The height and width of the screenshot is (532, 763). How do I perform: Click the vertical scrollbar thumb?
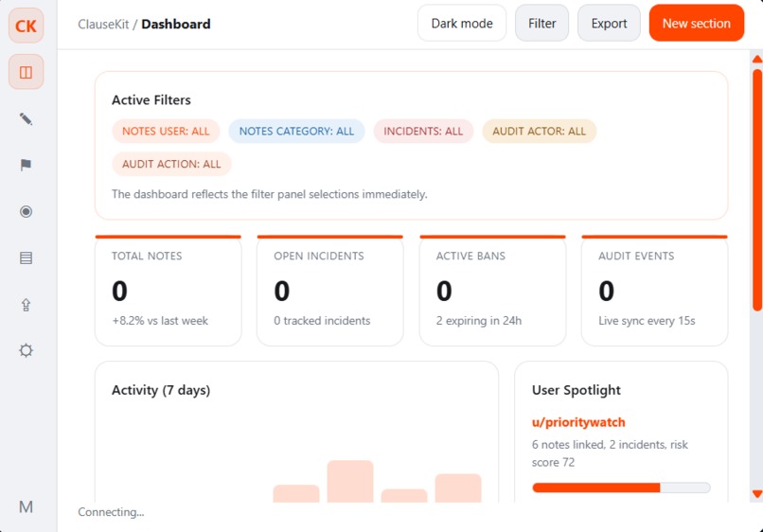point(757,190)
